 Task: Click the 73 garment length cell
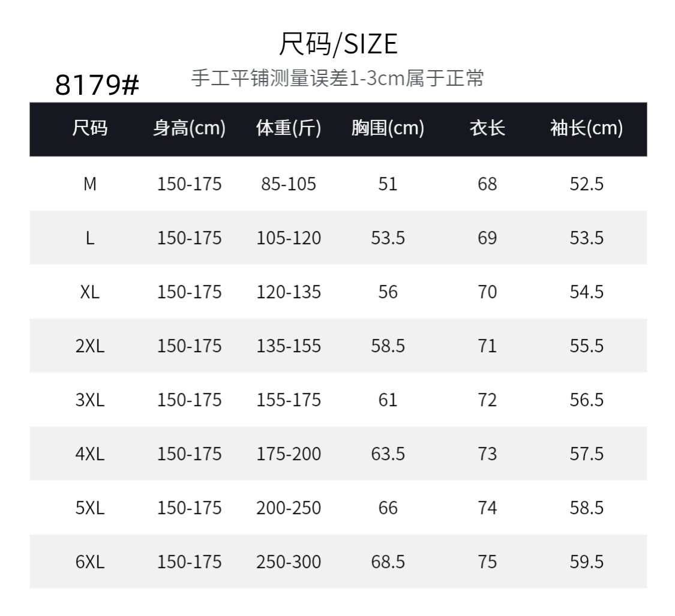pyautogui.click(x=487, y=454)
